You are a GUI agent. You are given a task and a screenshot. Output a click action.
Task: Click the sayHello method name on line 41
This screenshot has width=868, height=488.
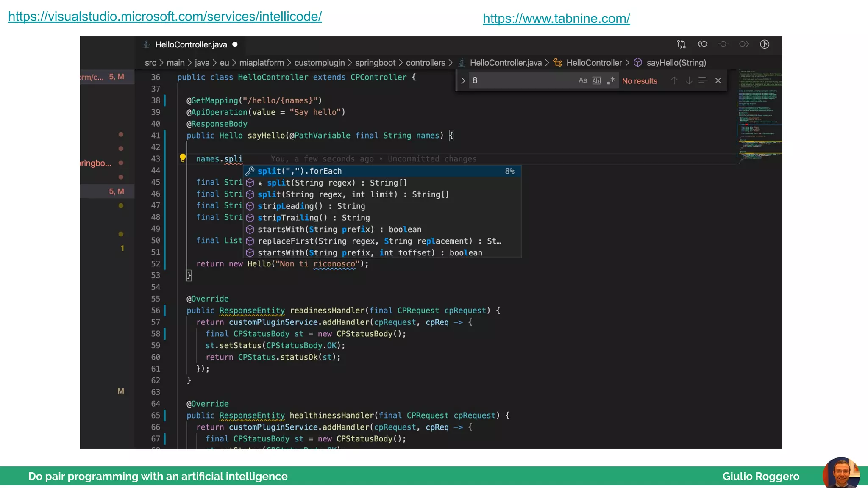pyautogui.click(x=266, y=136)
